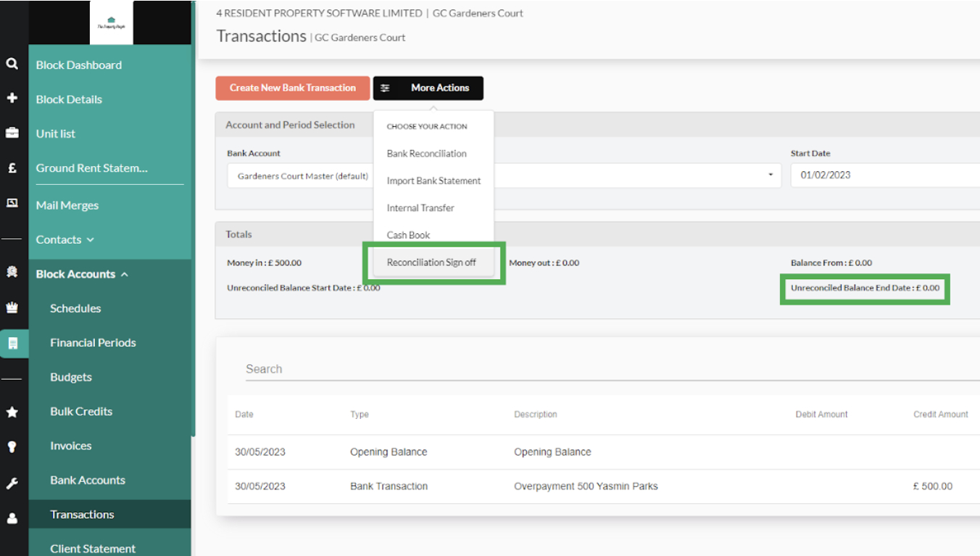
Task: Open the user profile icon in sidebar
Action: [x=12, y=518]
